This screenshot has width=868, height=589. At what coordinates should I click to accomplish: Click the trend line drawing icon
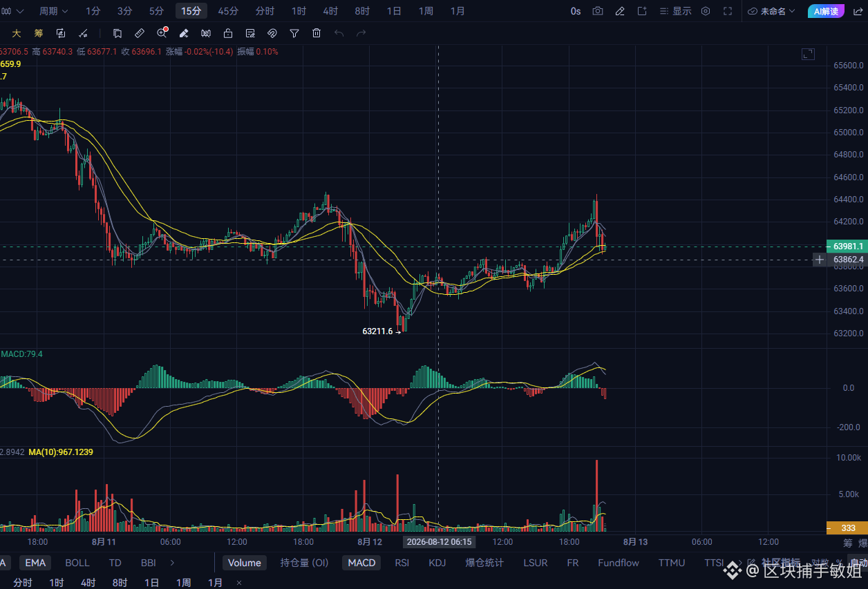(83, 33)
